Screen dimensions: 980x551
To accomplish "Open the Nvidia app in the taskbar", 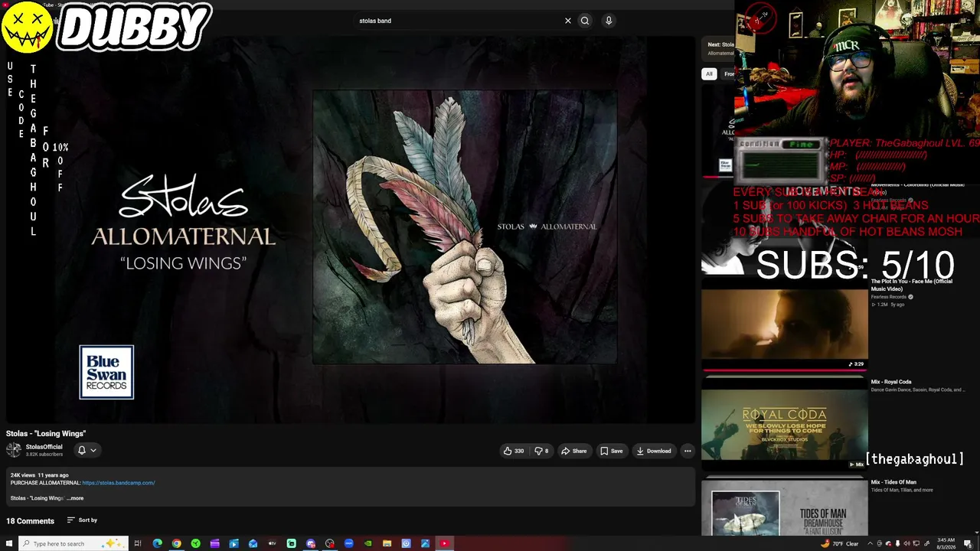I will (x=367, y=543).
